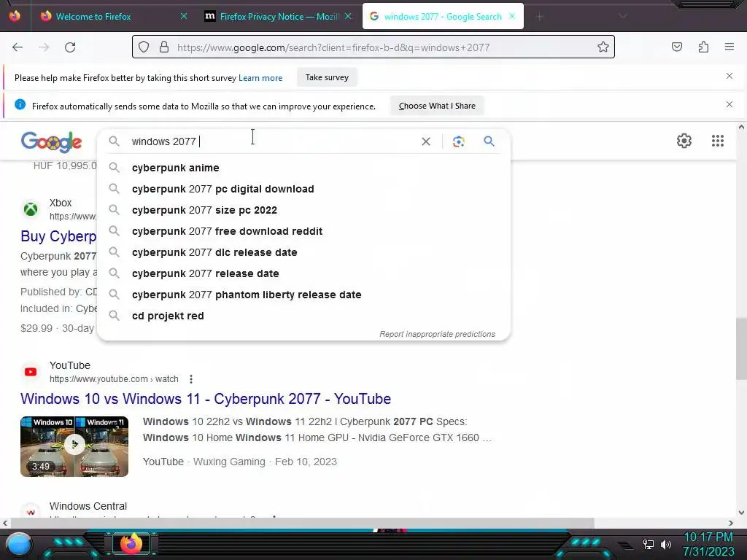747x560 pixels.
Task: Open Windows 10 vs Windows 11 YouTube result
Action: pos(206,399)
